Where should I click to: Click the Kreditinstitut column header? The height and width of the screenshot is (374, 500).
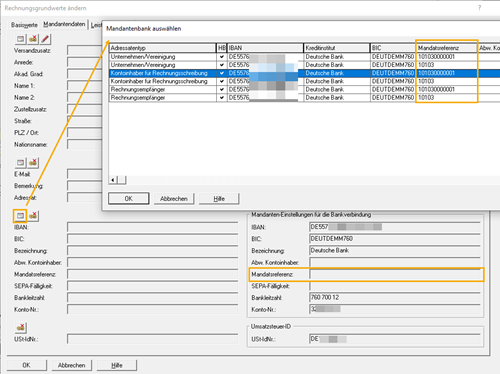click(337, 48)
